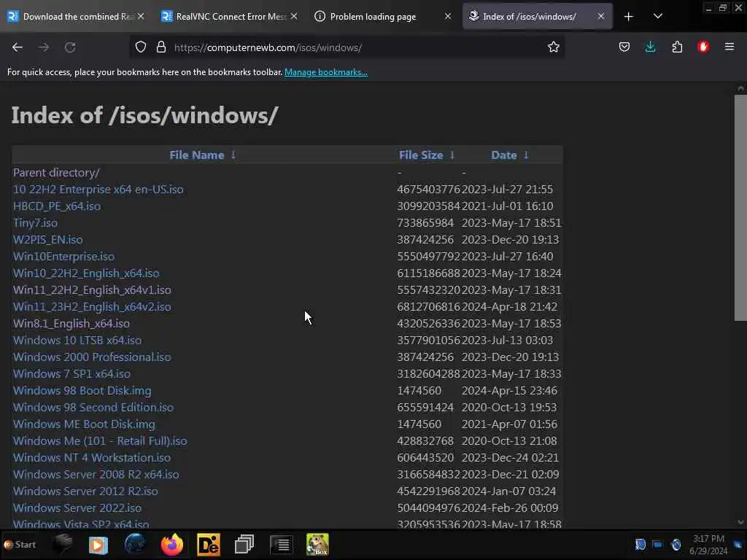Image resolution: width=747 pixels, height=560 pixels.
Task: Click the media player taskbar icon
Action: click(98, 545)
